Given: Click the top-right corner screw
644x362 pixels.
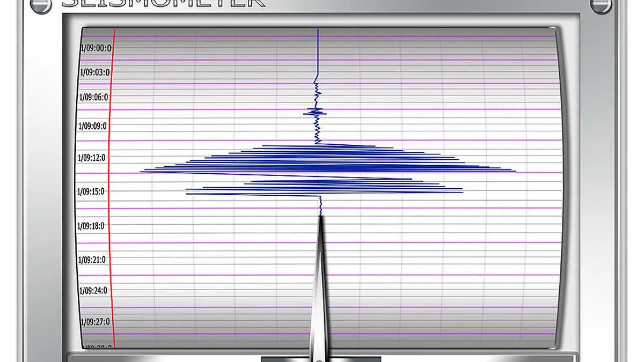Looking at the screenshot, I should [x=602, y=5].
